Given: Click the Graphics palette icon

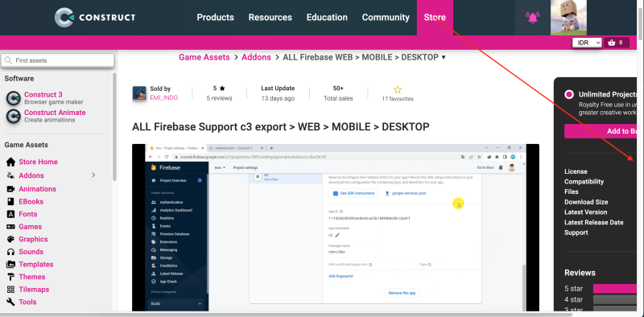Looking at the screenshot, I should point(11,240).
